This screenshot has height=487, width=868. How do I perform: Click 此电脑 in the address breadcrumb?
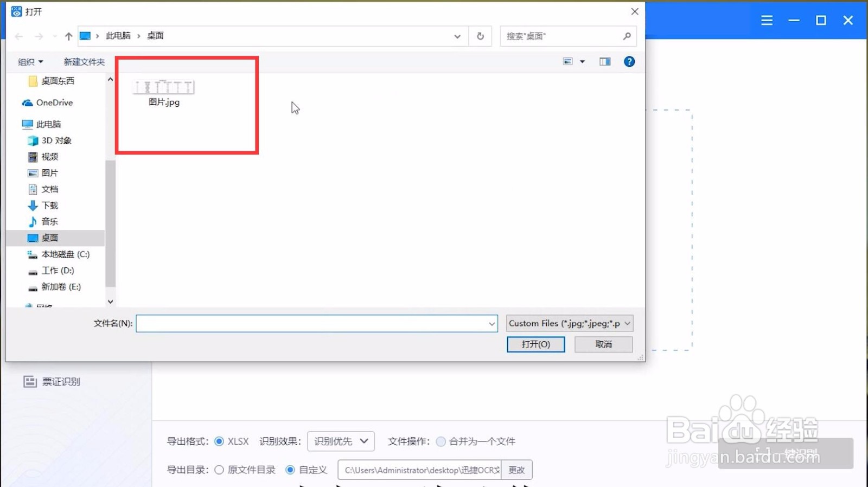(x=118, y=36)
